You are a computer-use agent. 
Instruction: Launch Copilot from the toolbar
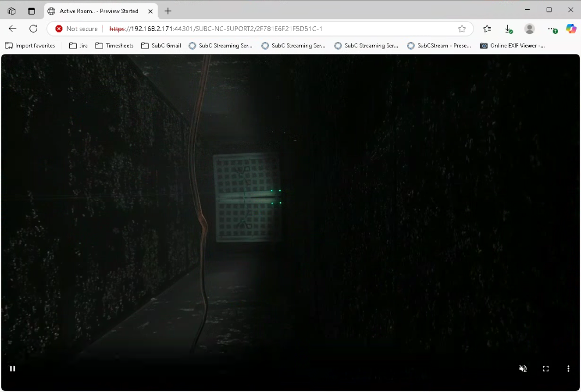[571, 29]
